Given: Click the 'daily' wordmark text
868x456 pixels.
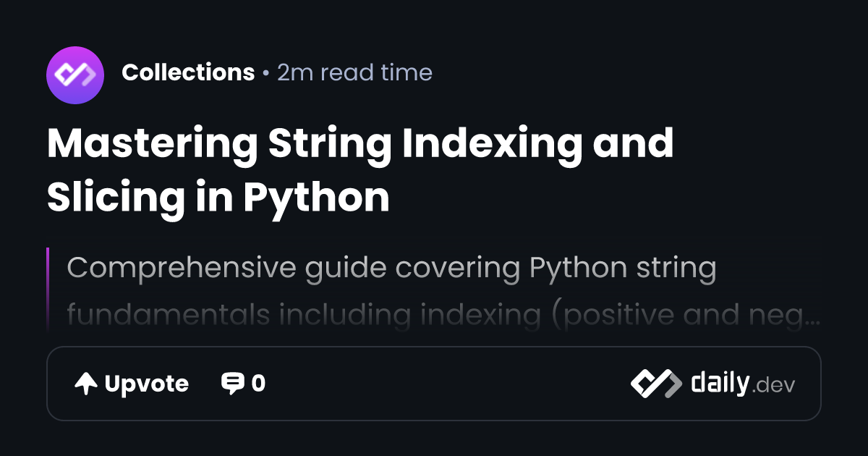Looking at the screenshot, I should pos(719,383).
